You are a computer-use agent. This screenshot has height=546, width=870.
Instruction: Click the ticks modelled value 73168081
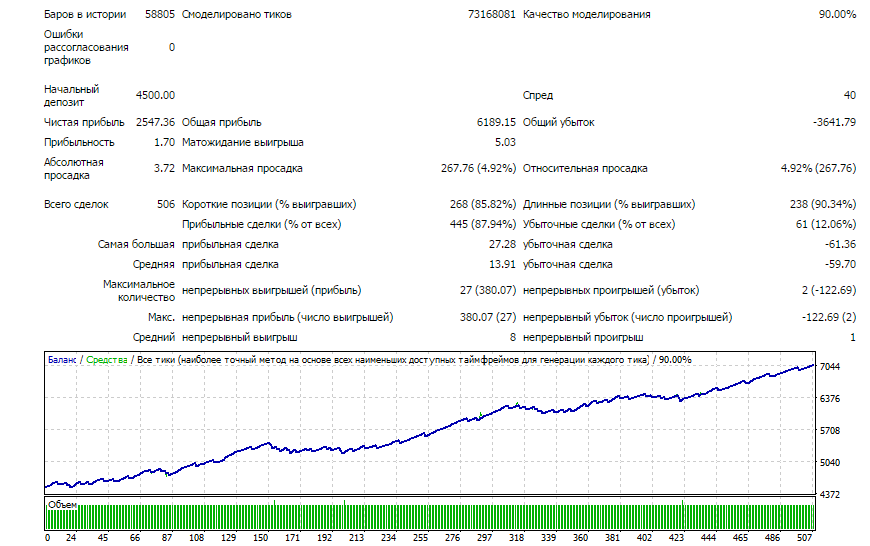tap(492, 14)
